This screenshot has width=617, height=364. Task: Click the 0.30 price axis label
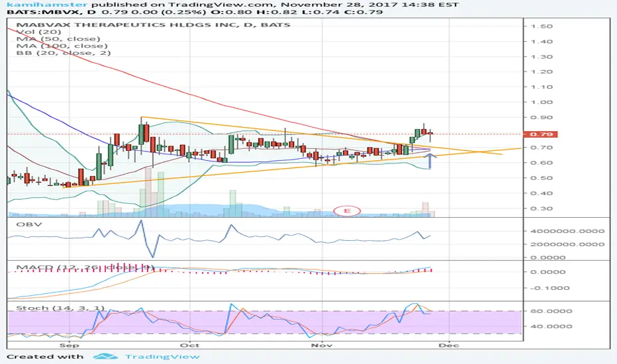click(x=542, y=208)
